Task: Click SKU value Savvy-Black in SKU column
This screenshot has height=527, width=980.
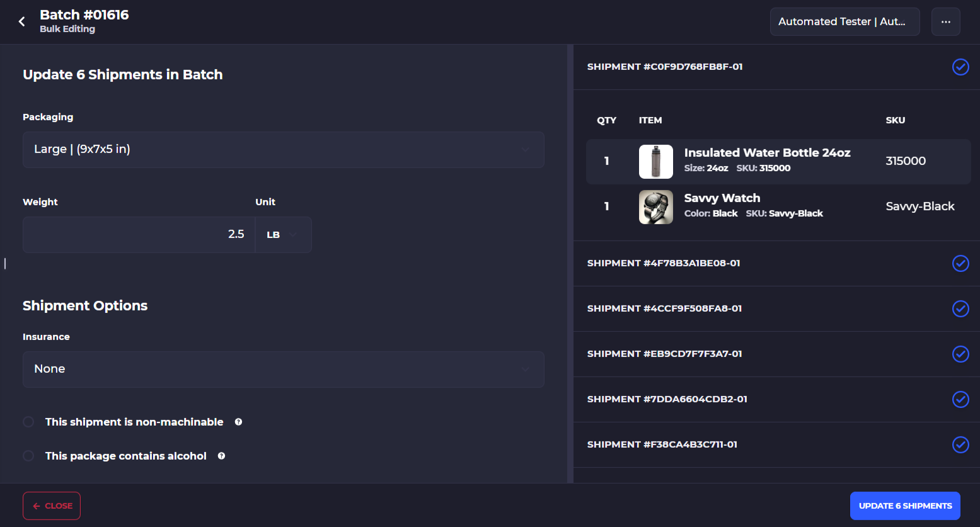Action: pyautogui.click(x=920, y=207)
